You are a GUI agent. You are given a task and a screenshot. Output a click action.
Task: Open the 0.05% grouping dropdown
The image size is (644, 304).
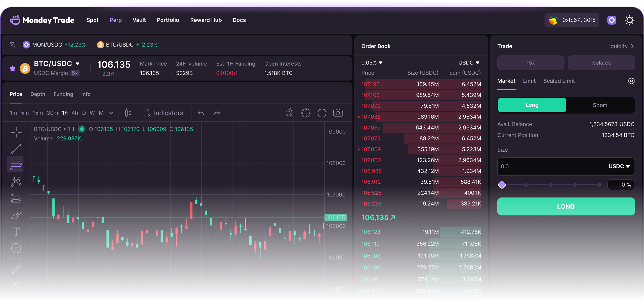372,63
